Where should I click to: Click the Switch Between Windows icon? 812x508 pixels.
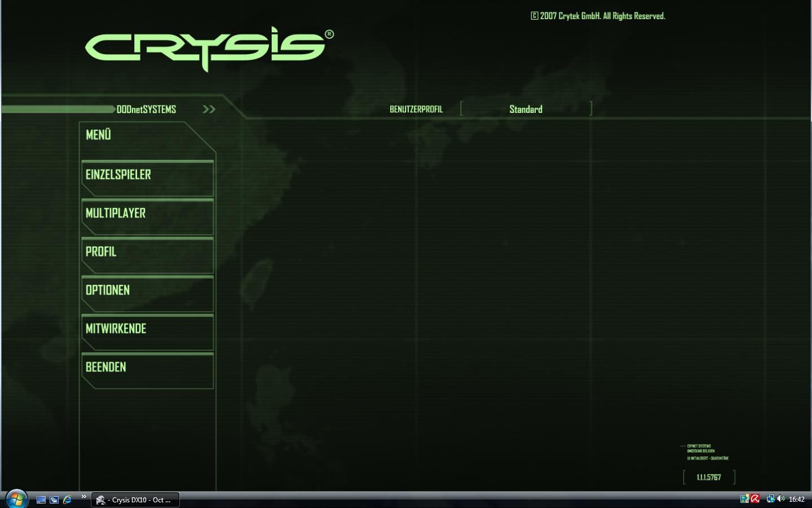[x=54, y=500]
